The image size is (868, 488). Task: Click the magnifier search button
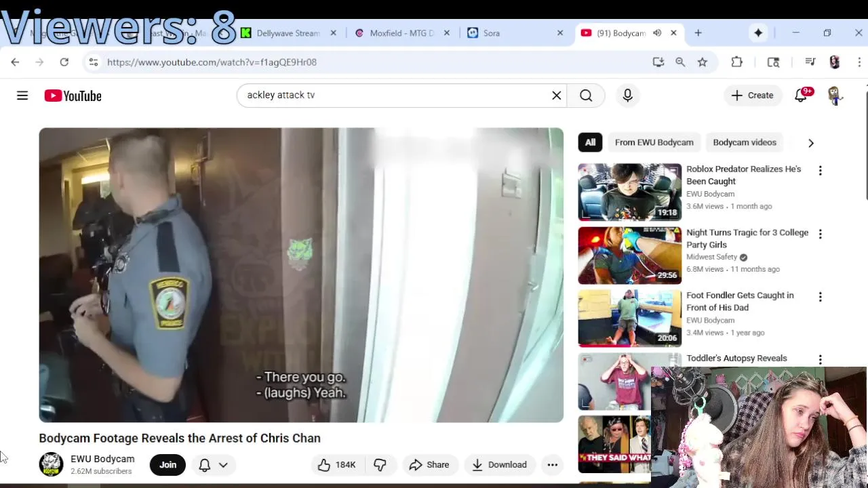pos(586,96)
